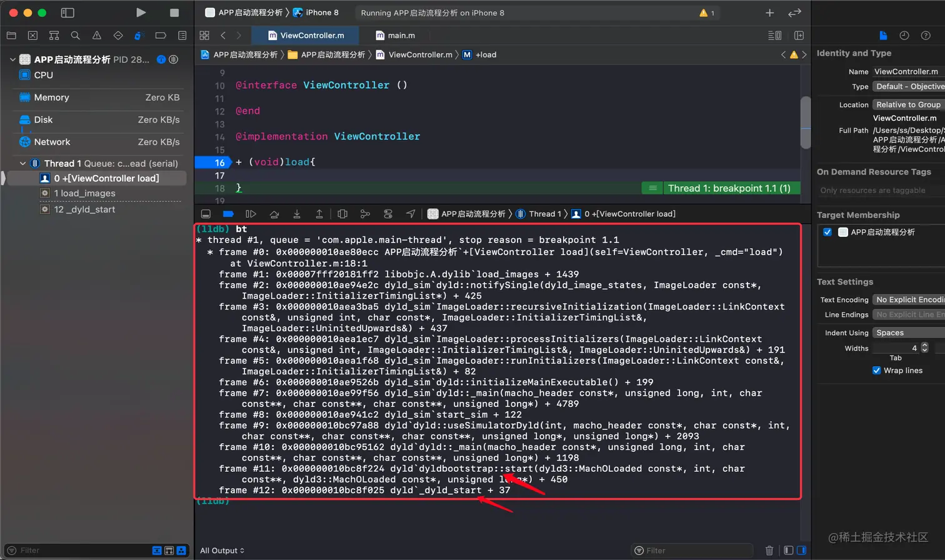Open the debug memory graph
The image size is (945, 560).
(x=365, y=214)
